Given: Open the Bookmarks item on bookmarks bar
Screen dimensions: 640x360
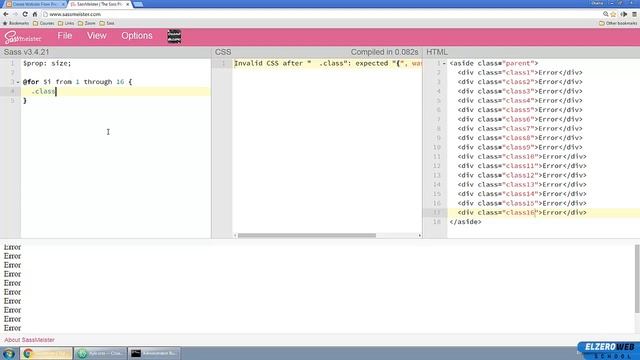Looking at the screenshot, I should [16, 23].
